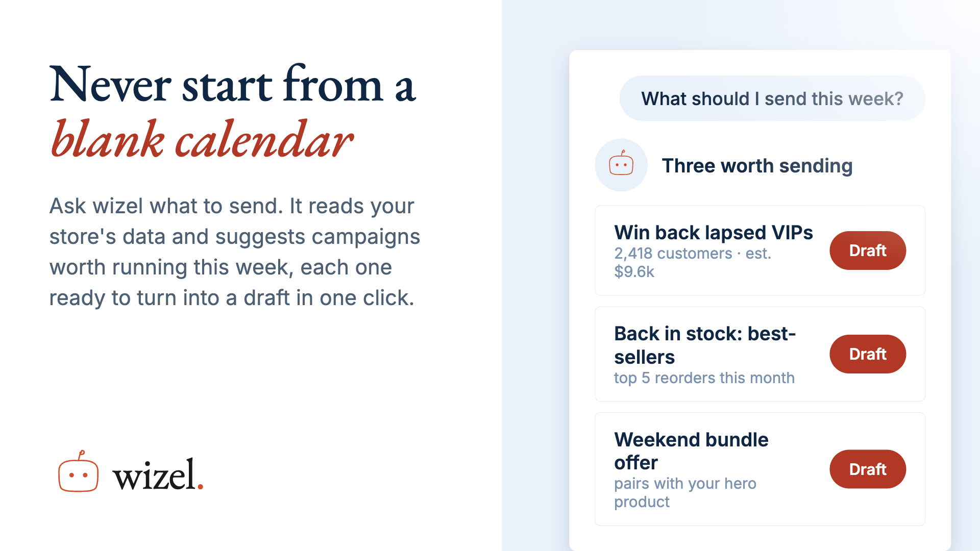Viewport: 980px width, 551px height.
Task: Select the Weekend bundle offer card background
Action: point(760,469)
